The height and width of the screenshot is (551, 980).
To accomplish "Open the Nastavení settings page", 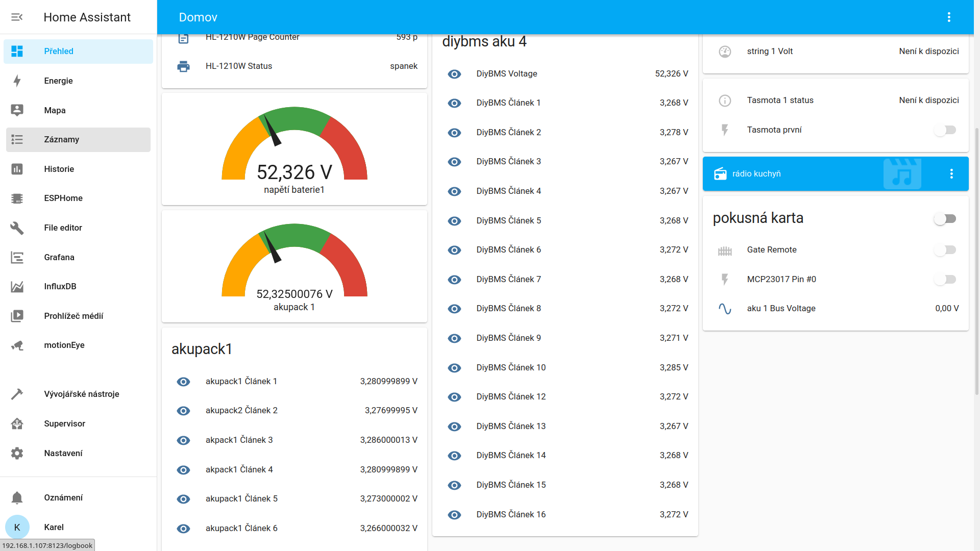I will [x=78, y=453].
